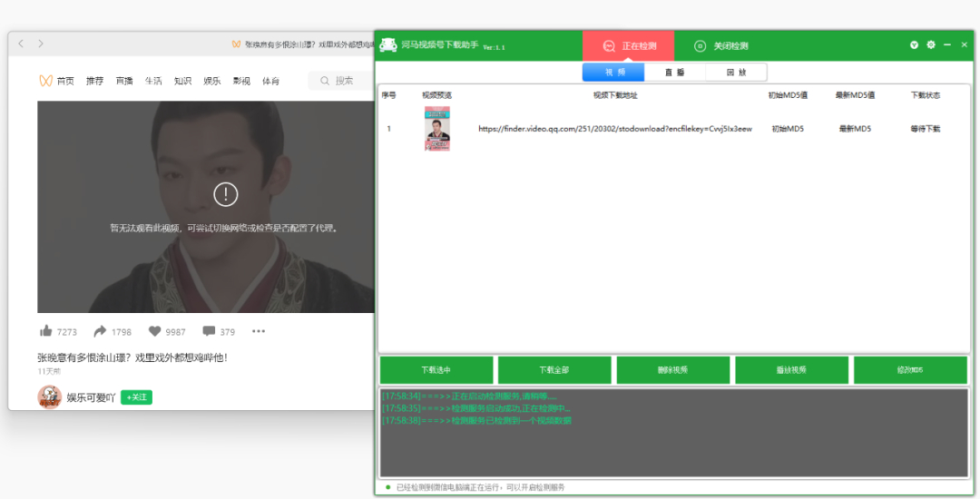980x499 pixels.
Task: Expand dropdown arrow icon in downloader title bar
Action: [914, 45]
